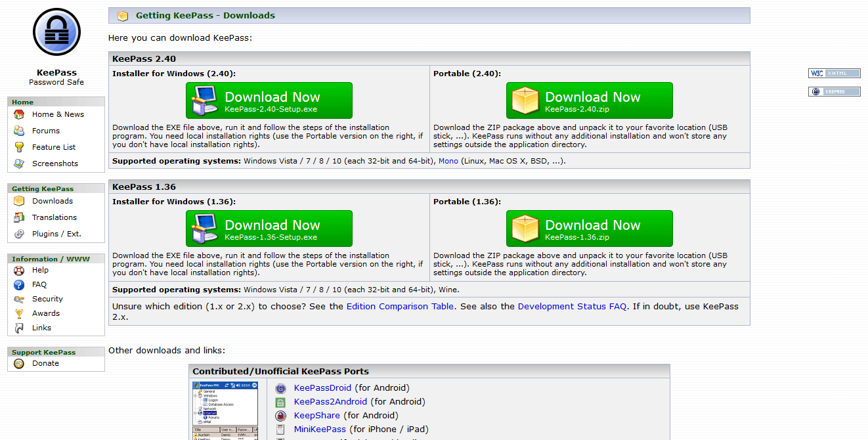Open Home & News page
Viewport: 868px width, 440px height.
58,114
